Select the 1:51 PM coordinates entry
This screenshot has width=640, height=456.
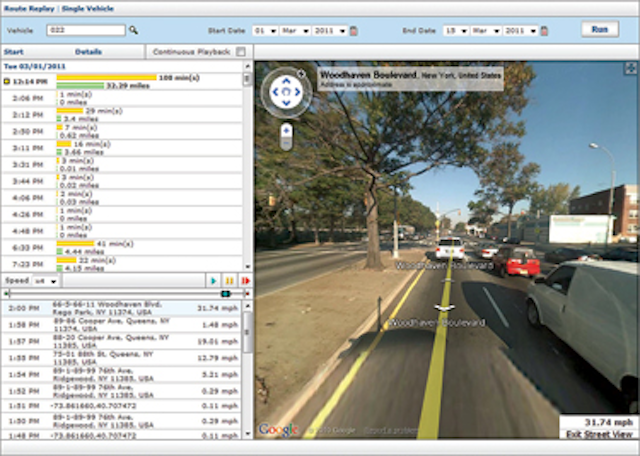[x=121, y=406]
